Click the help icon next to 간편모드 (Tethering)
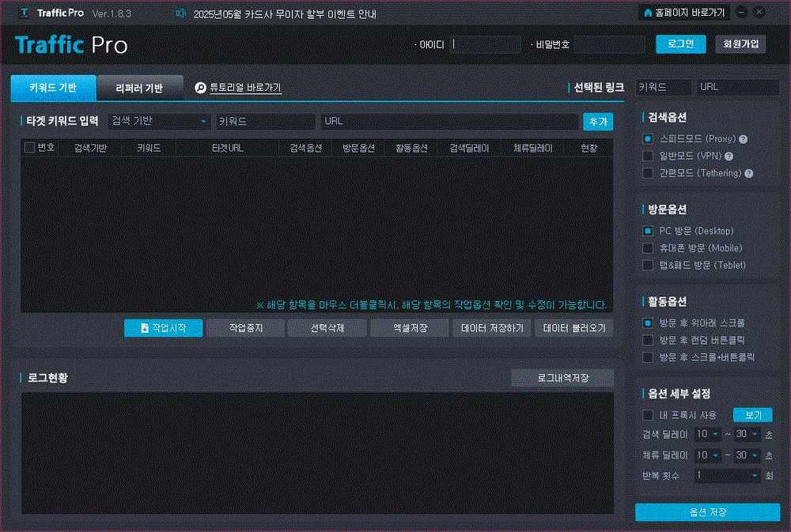 click(x=748, y=173)
